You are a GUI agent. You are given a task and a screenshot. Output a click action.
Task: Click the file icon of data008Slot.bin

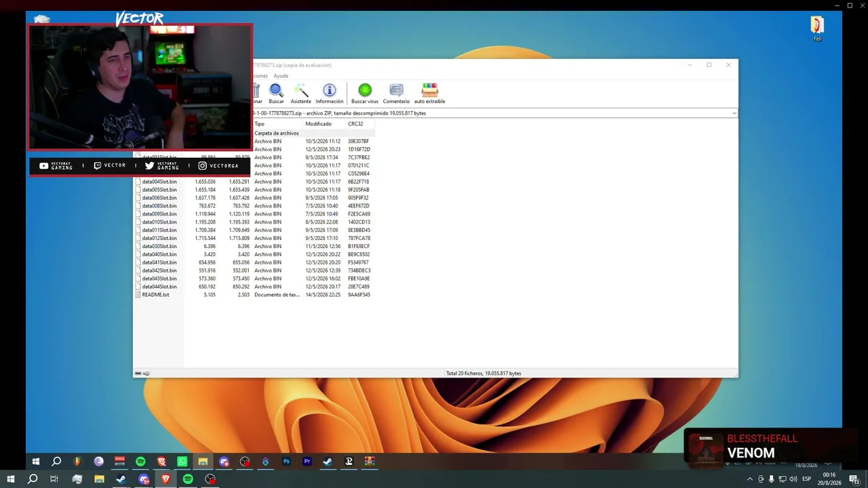(x=138, y=206)
